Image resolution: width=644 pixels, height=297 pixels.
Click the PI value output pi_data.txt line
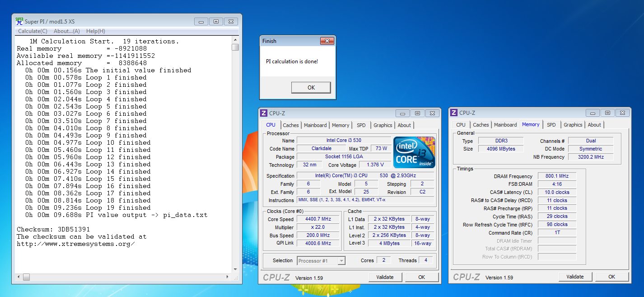click(x=117, y=215)
